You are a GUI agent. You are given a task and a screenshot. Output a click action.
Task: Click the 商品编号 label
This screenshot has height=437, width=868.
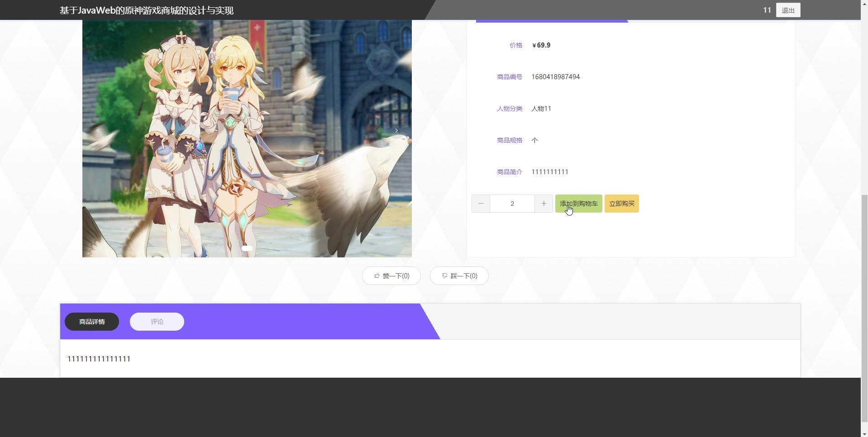510,77
